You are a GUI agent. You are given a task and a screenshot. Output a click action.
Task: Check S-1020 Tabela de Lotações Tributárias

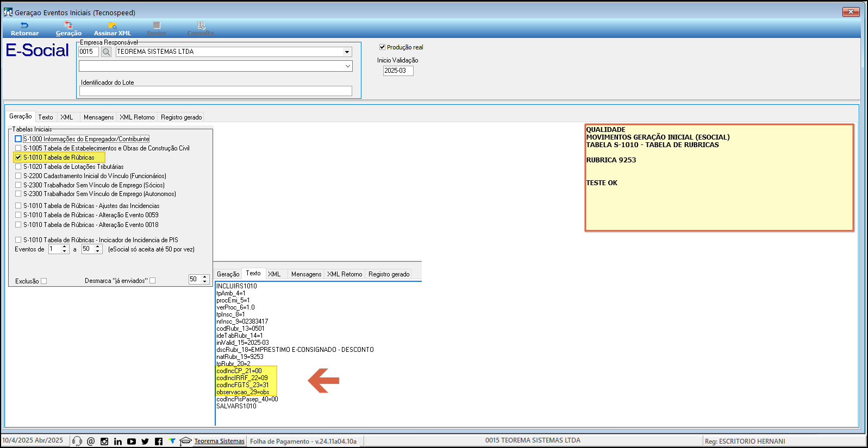tap(18, 167)
